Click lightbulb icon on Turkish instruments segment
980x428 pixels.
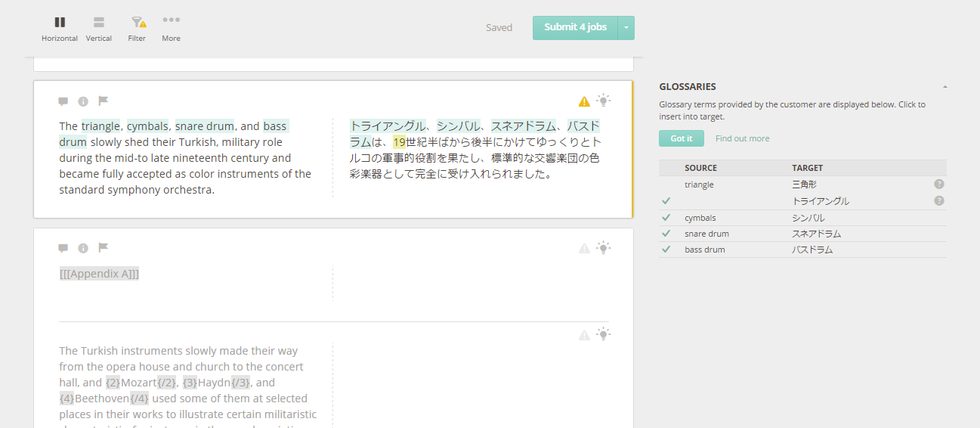[603, 333]
